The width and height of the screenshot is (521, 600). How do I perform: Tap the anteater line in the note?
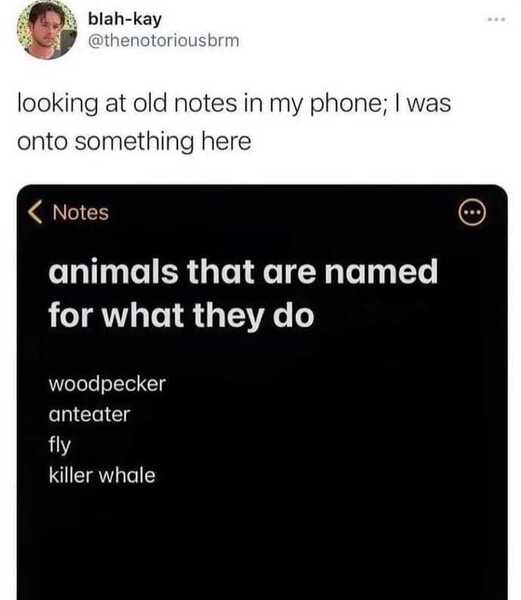click(90, 414)
